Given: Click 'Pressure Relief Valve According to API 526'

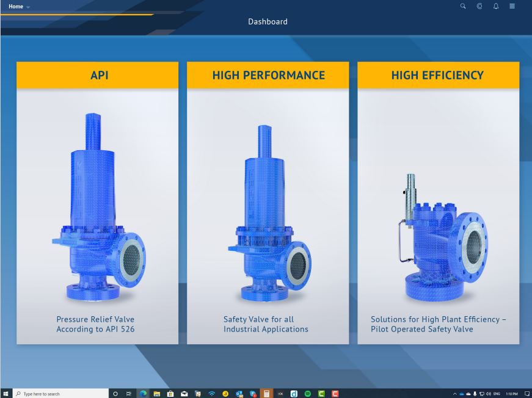Looking at the screenshot, I should tap(97, 324).
